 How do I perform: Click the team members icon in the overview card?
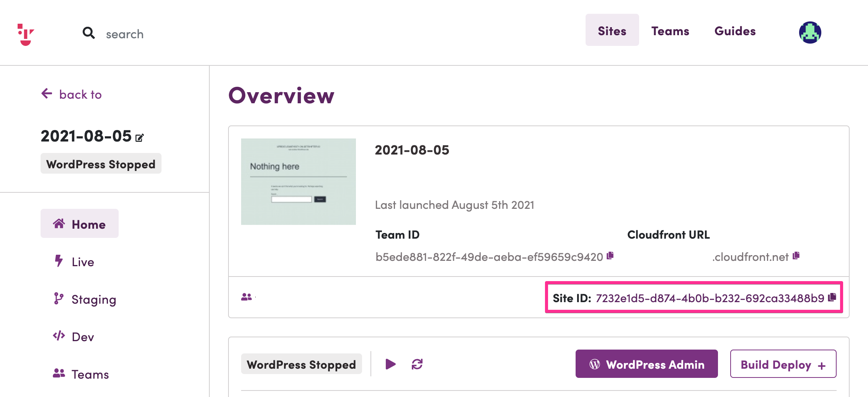246,297
